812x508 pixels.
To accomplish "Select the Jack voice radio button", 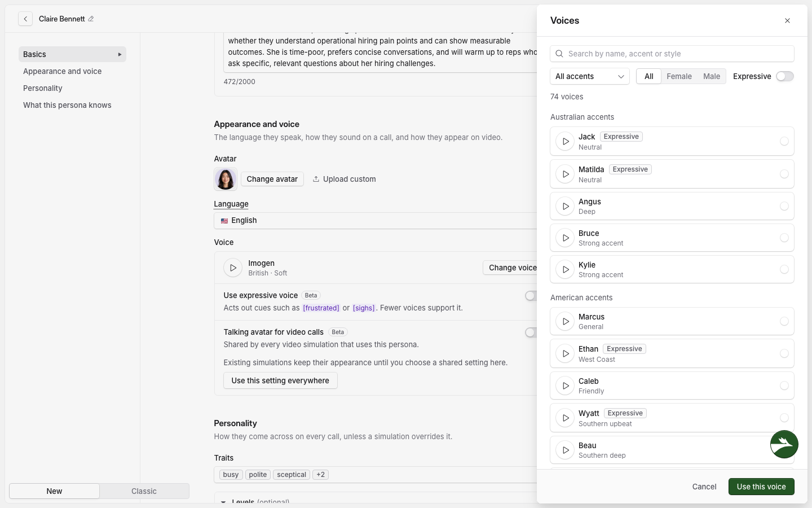I will pos(784,141).
